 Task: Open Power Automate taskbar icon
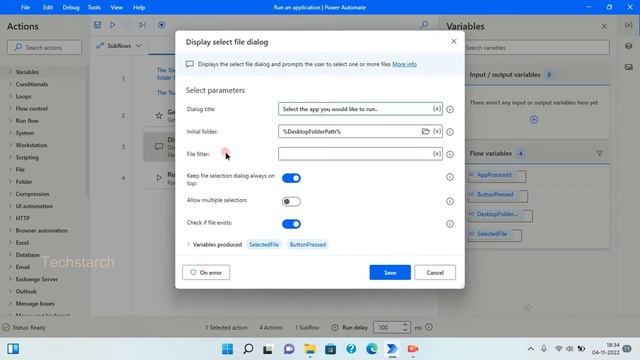pos(392,349)
